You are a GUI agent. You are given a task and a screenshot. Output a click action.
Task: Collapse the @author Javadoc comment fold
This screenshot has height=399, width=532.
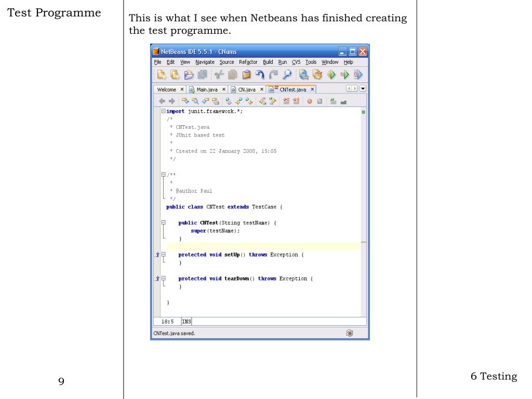pos(163,175)
